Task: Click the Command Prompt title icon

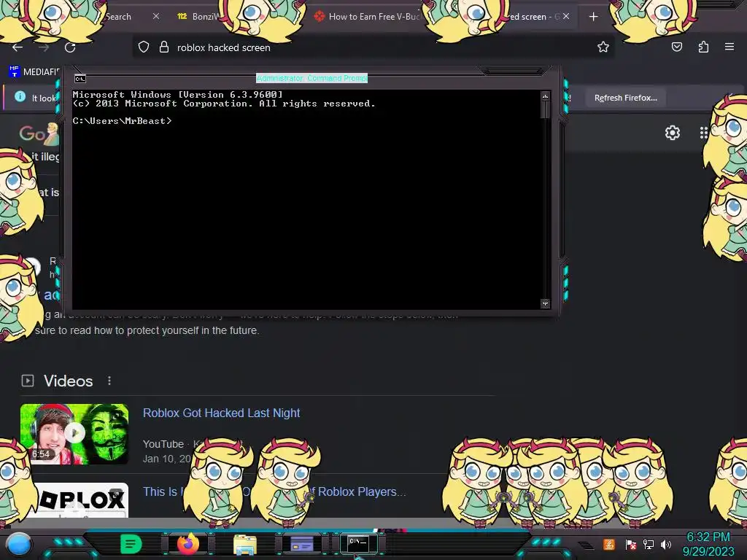Action: tap(80, 79)
